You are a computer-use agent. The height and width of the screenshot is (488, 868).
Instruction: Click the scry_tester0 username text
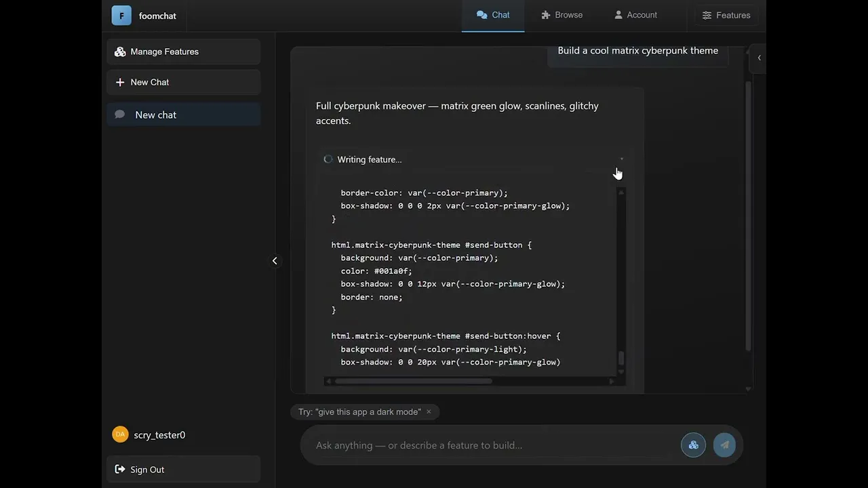(159, 435)
